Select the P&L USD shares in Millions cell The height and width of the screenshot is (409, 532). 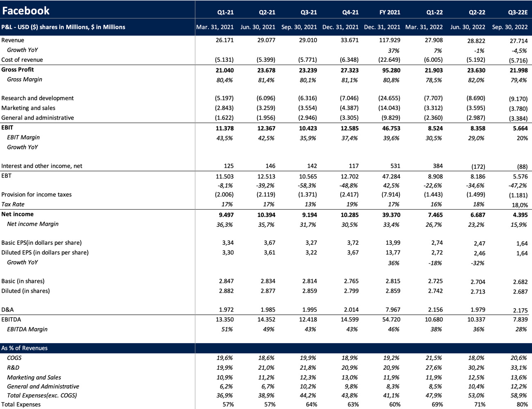point(63,27)
